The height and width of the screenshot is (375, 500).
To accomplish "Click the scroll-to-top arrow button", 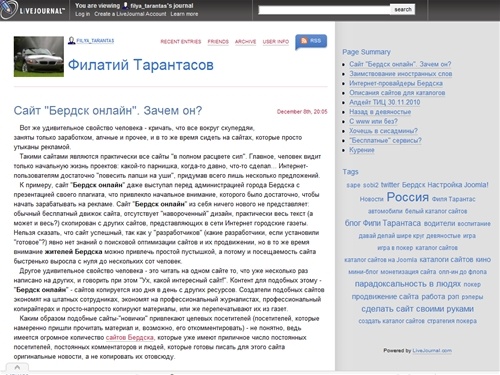I will click(x=17, y=367).
